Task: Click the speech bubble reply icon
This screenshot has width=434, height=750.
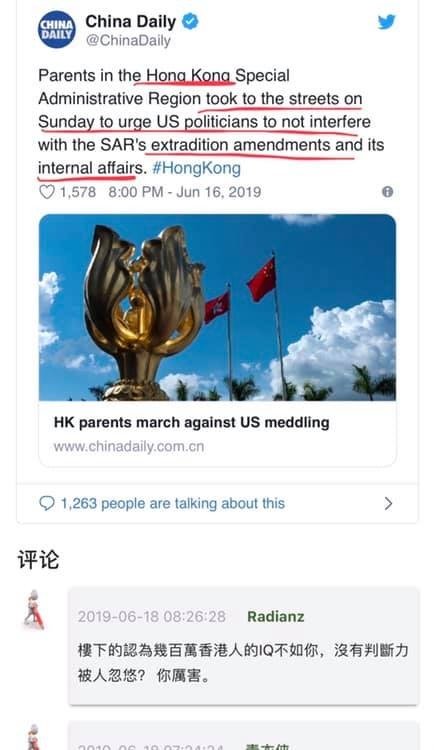Action: 46,503
